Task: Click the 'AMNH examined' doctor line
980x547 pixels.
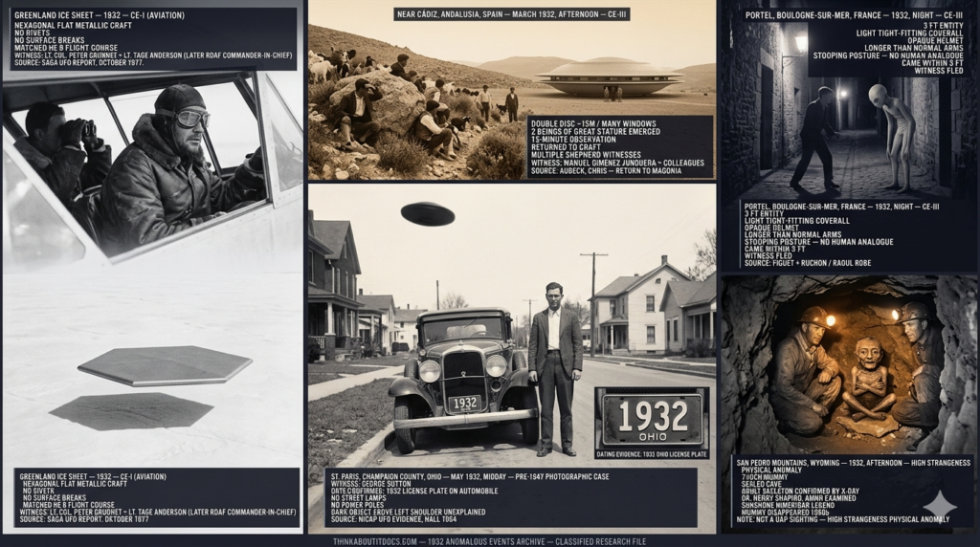Action: (x=801, y=498)
